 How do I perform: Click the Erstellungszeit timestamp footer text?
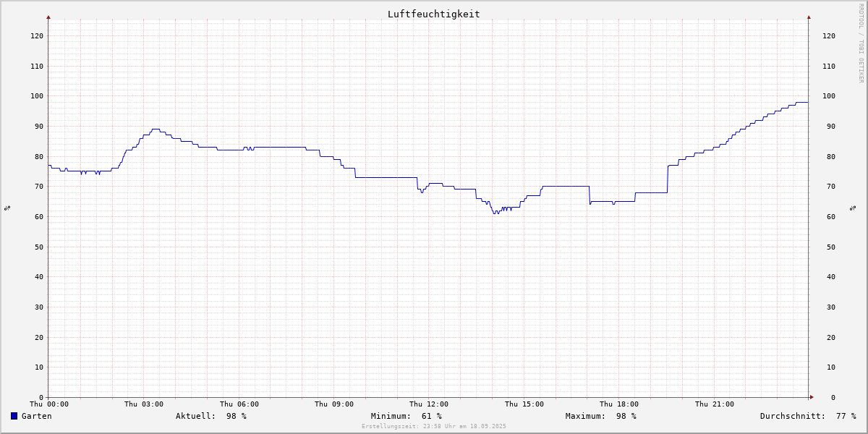click(434, 426)
